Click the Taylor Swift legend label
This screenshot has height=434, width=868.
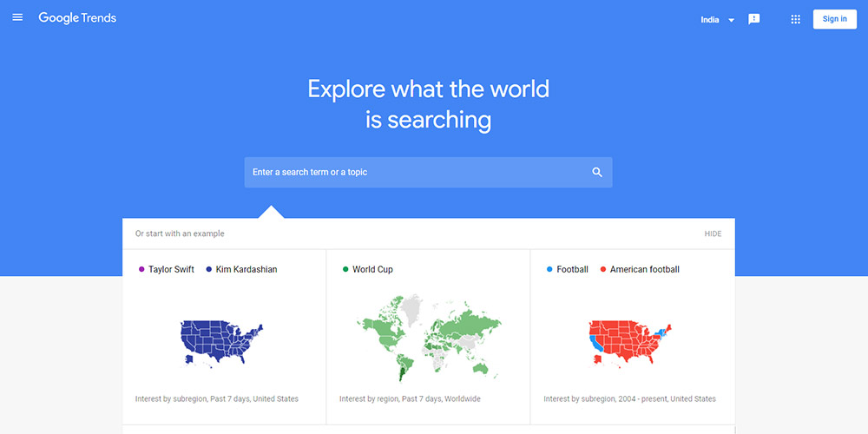171,270
